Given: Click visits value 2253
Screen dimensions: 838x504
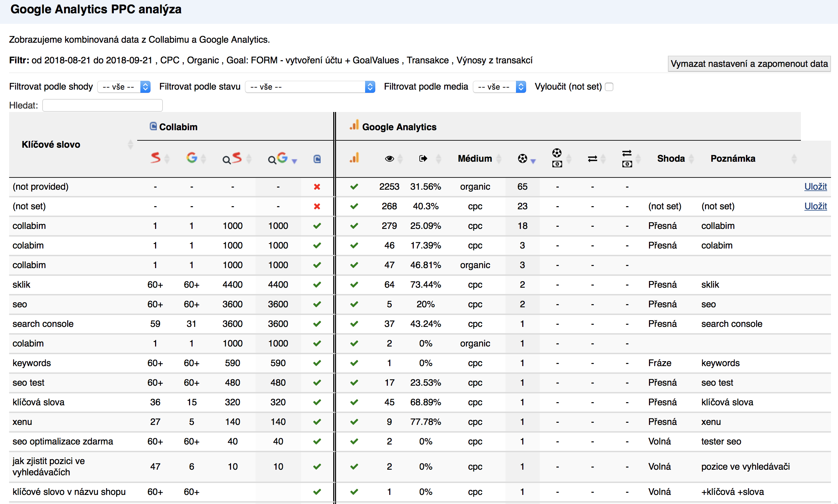Looking at the screenshot, I should [x=389, y=187].
